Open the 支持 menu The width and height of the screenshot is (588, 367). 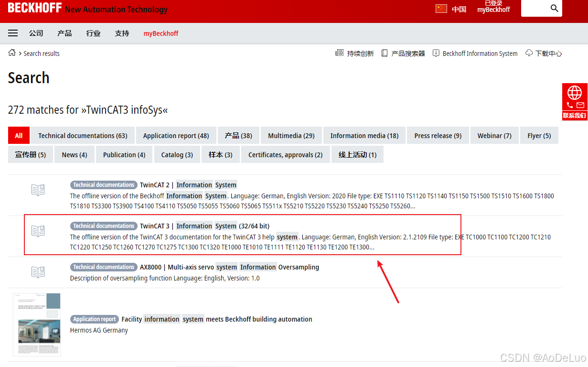pyautogui.click(x=122, y=33)
